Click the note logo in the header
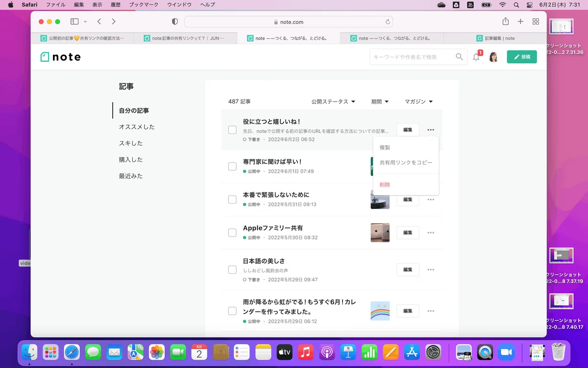 [60, 57]
